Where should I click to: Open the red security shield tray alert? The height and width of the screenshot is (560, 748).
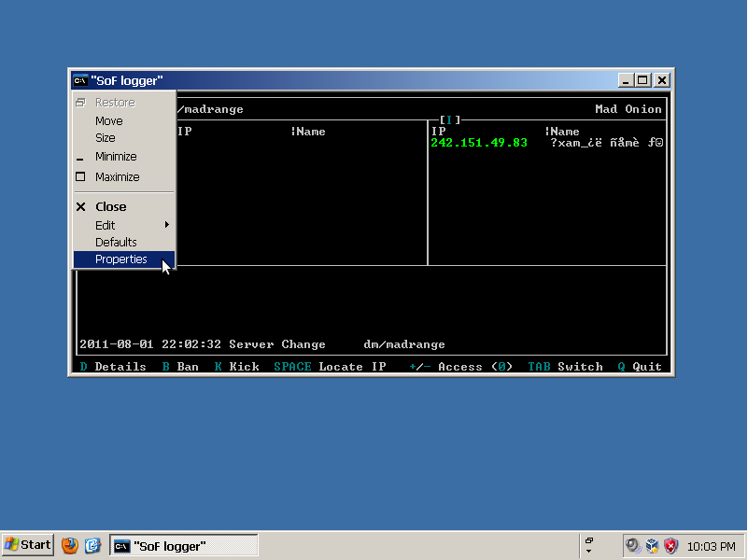(x=670, y=545)
